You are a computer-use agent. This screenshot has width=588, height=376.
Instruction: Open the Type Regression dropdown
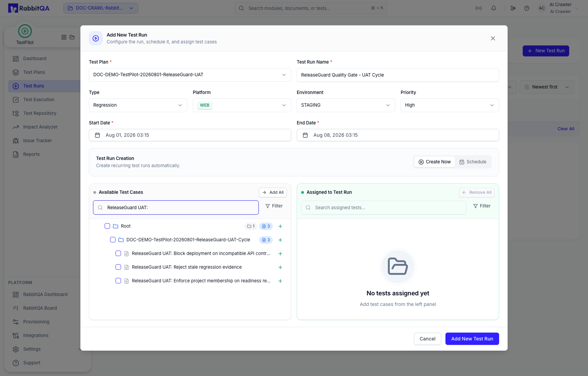tap(138, 105)
